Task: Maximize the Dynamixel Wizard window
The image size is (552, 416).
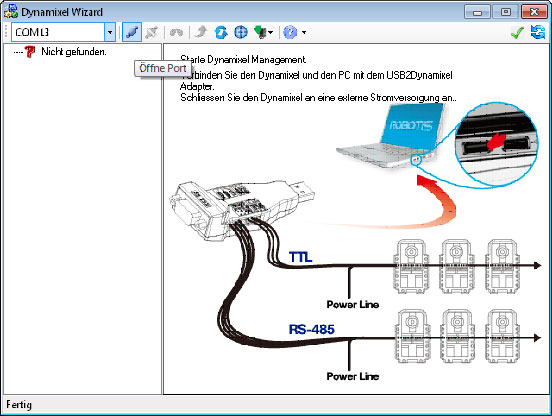Action: point(506,12)
